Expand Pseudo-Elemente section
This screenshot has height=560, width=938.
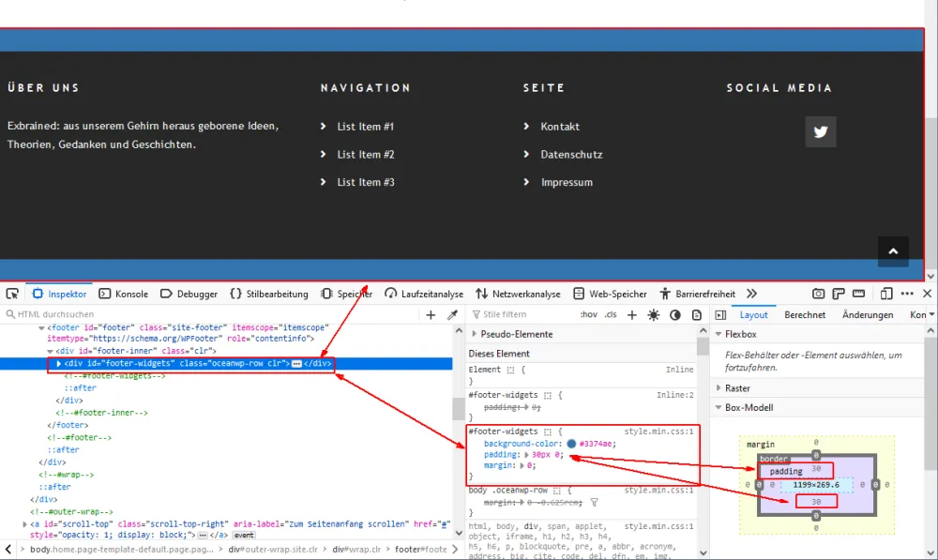pyautogui.click(x=475, y=334)
